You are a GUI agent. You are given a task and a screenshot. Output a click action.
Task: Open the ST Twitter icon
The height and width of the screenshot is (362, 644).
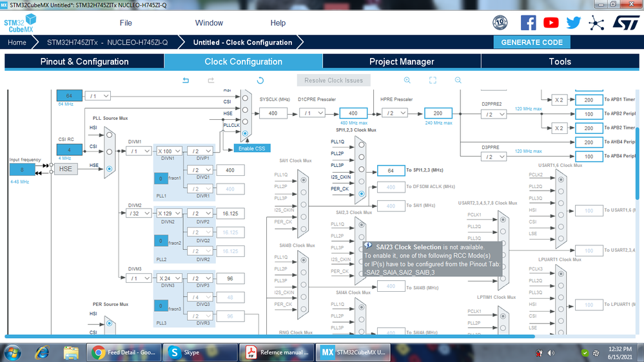point(573,23)
